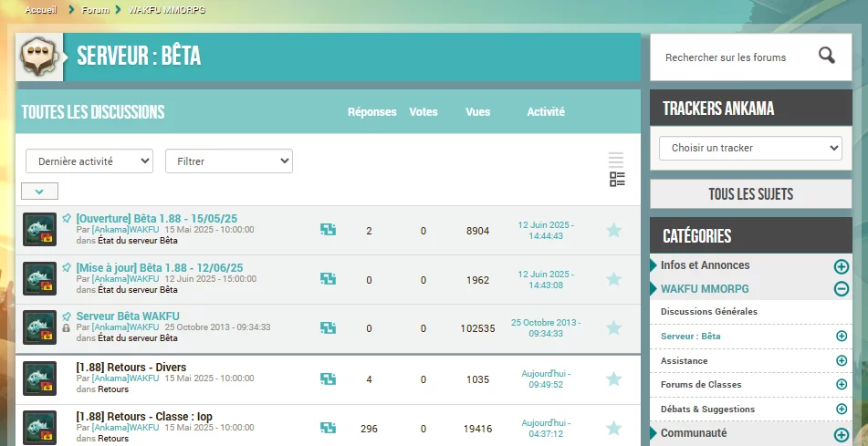868x446 pixels.
Task: Click the Rechercher sur les forums field
Action: click(x=726, y=57)
